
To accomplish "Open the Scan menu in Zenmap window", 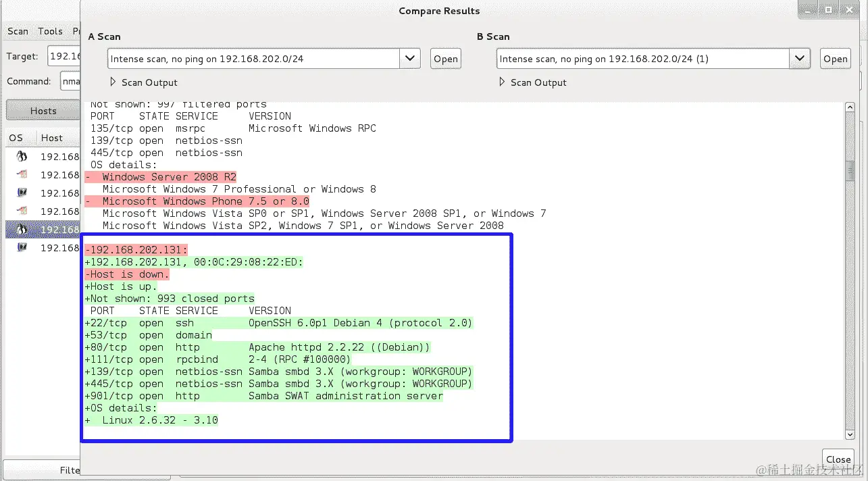I will click(18, 31).
